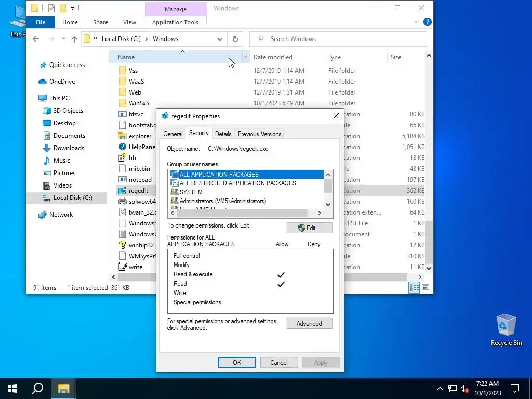Switch to the Details tab in Properties

(223, 134)
